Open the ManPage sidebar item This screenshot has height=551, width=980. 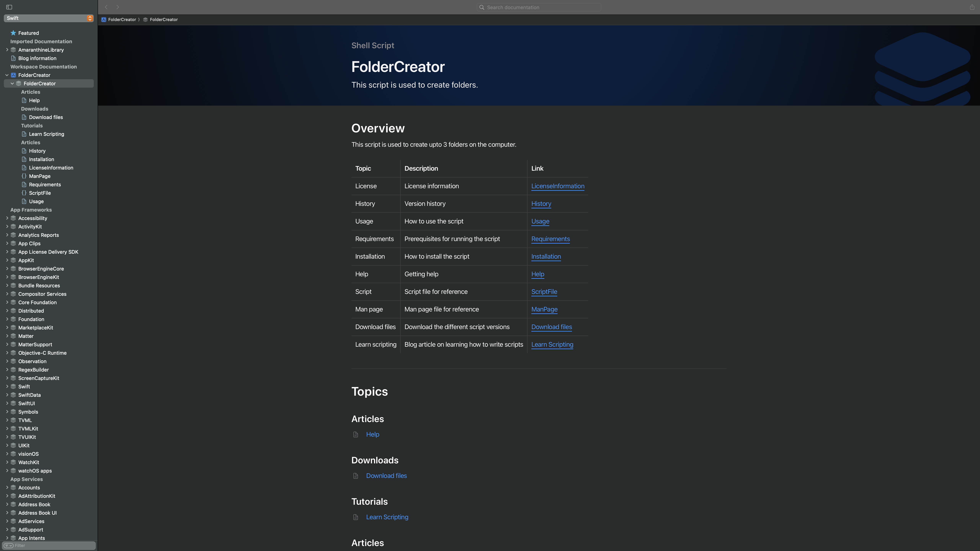(40, 176)
